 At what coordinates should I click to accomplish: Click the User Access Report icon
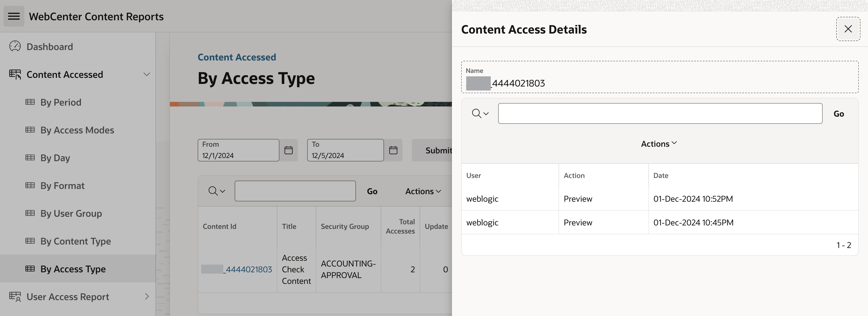(x=15, y=296)
